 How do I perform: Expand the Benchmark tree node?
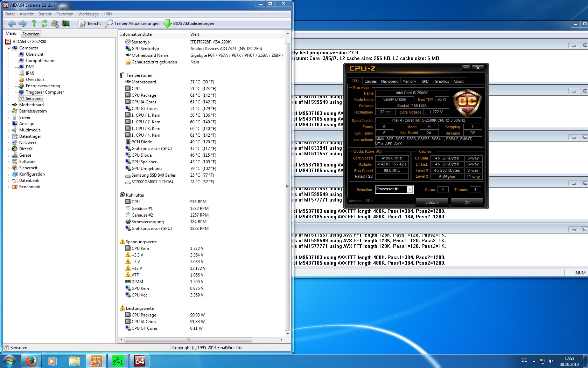pos(9,187)
